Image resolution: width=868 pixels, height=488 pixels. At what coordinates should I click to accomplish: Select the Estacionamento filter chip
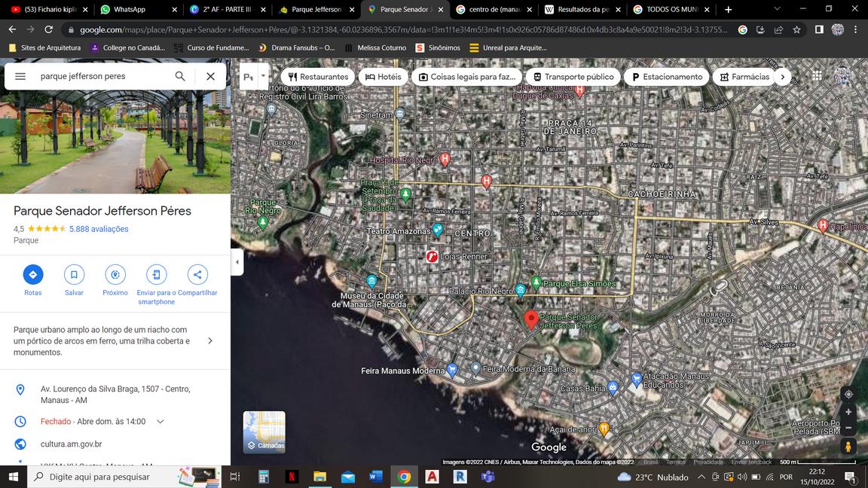pos(667,77)
